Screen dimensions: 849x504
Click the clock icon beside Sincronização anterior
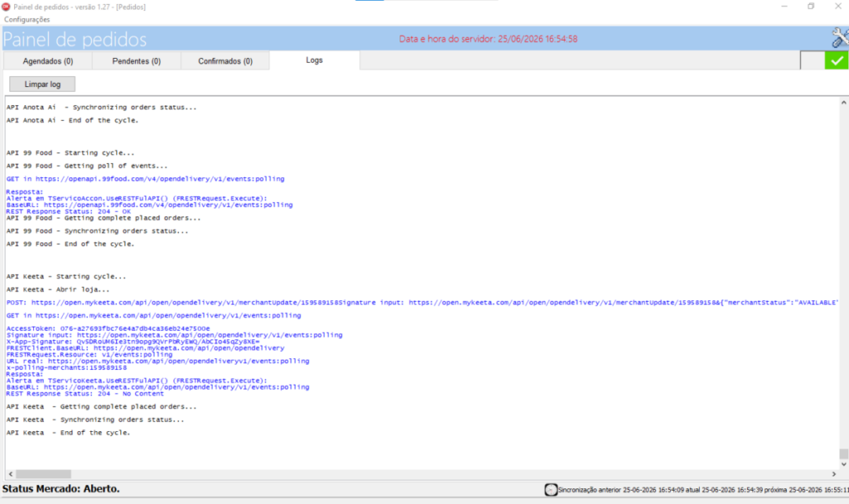point(551,489)
